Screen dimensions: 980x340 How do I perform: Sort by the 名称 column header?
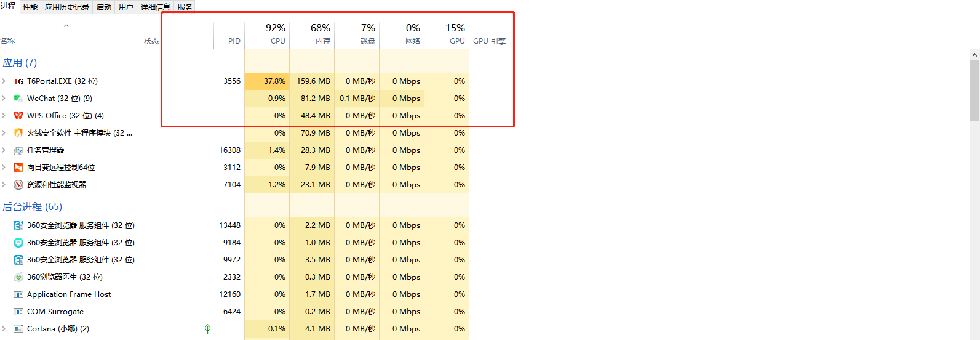click(x=70, y=36)
